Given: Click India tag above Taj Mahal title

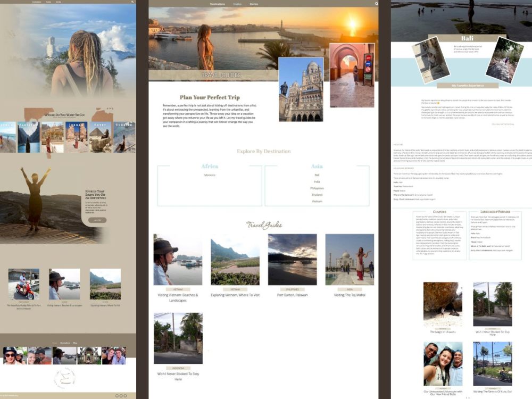Looking at the screenshot, I should 350,289.
